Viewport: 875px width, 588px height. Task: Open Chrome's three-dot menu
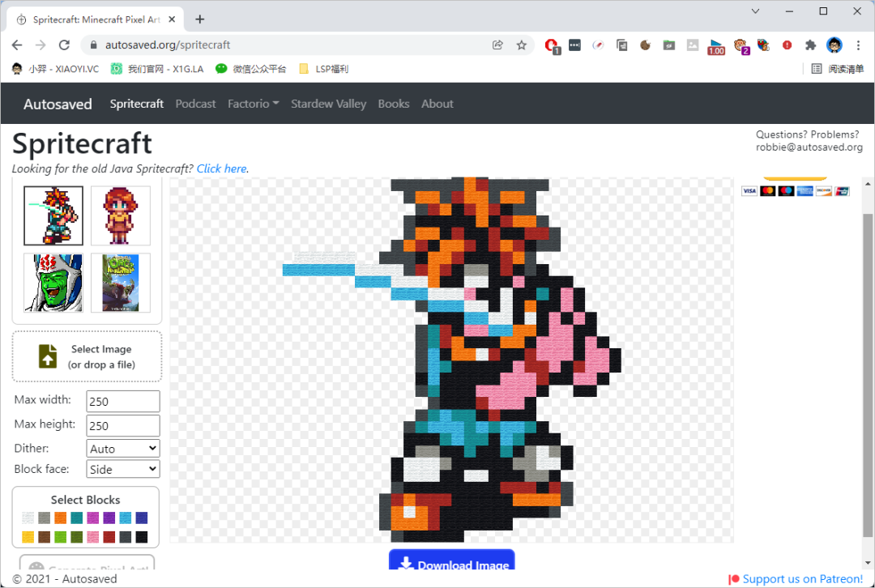(859, 45)
